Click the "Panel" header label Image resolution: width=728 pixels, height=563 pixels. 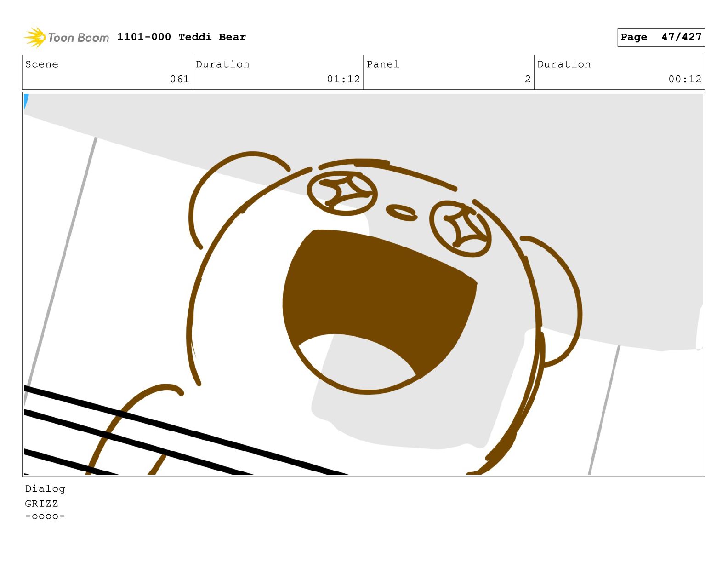click(383, 64)
